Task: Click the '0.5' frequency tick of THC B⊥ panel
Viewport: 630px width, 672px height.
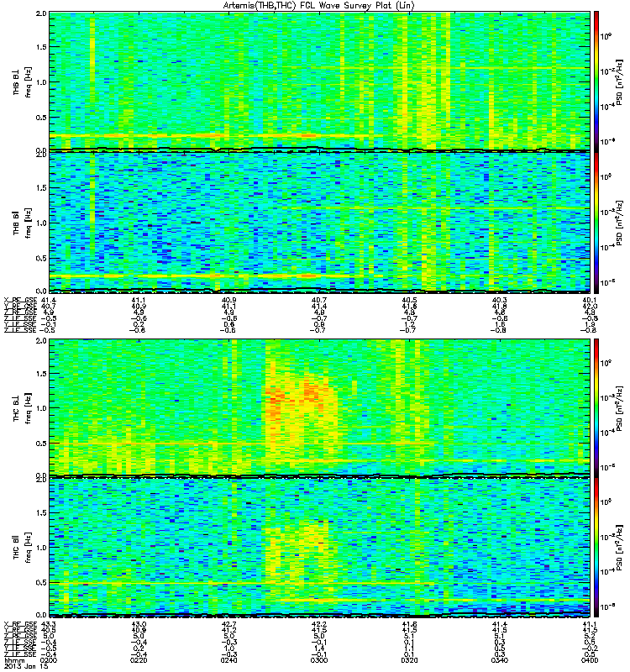Action: tap(41, 444)
